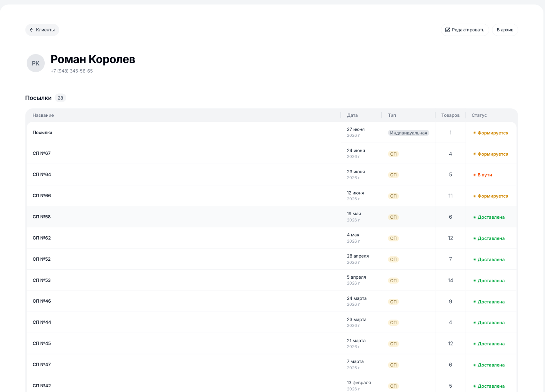Click phone number +7 (948) 345-56-65

pyautogui.click(x=72, y=71)
